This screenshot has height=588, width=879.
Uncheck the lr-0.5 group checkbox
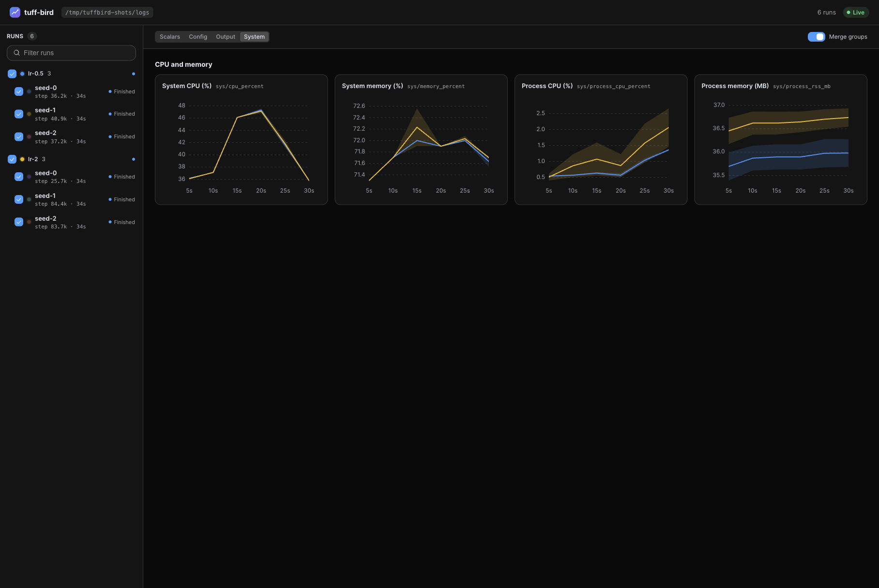click(x=12, y=74)
